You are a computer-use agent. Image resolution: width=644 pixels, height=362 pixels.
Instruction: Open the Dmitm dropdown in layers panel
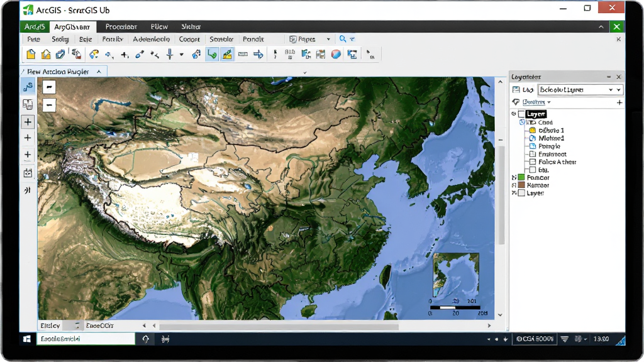[x=549, y=102]
